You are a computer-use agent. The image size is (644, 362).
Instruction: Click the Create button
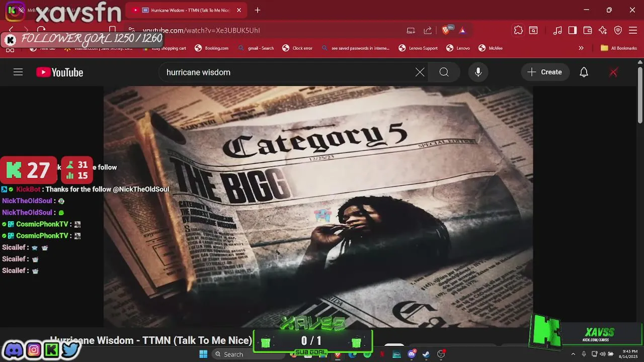pos(544,72)
